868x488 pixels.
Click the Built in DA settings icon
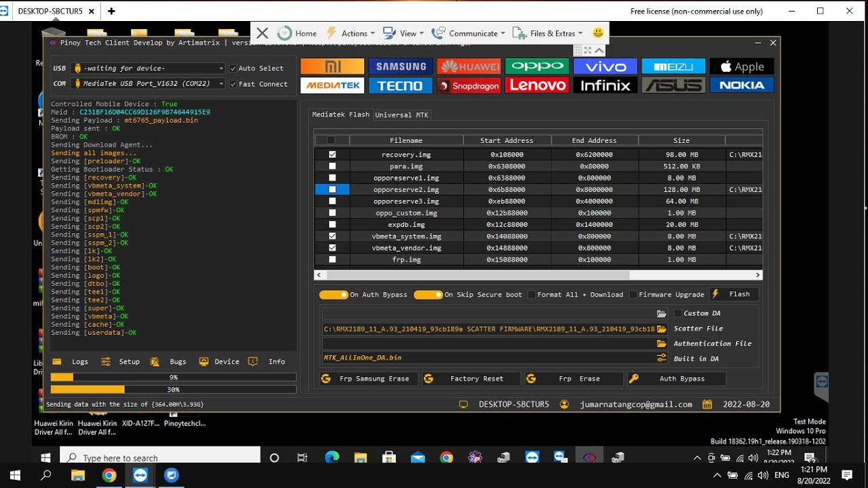click(x=661, y=358)
